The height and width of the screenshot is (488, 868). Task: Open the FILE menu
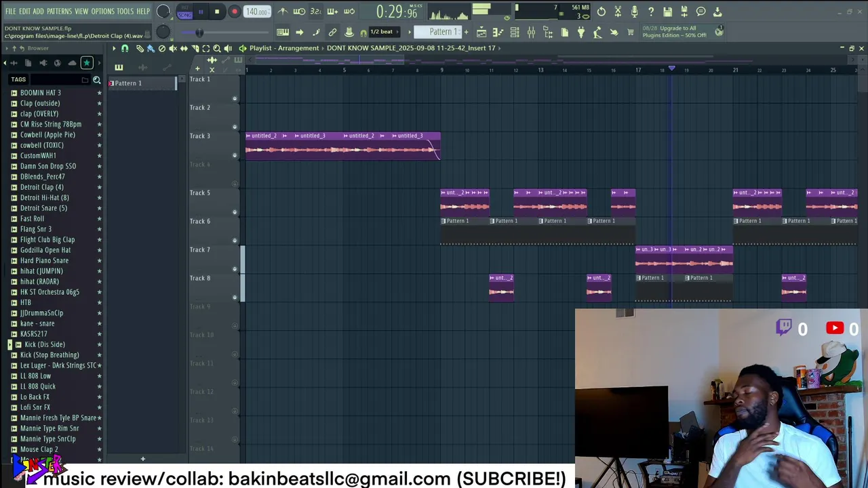point(11,12)
